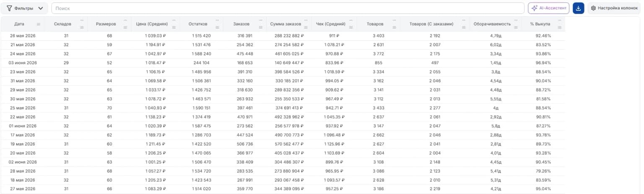Viewport: 644px width, 194px height.
Task: Open Товаров (С заказами) column hamburger menu
Action: click(464, 28)
